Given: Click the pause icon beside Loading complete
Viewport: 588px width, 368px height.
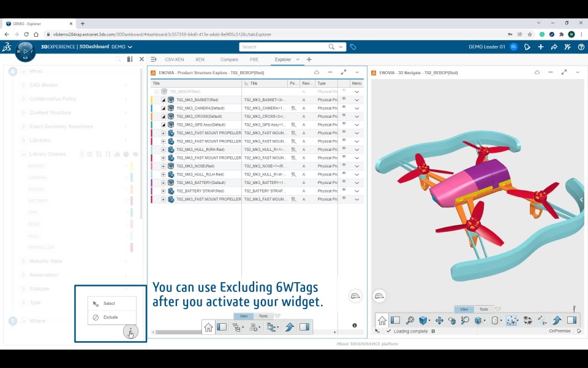Looking at the screenshot, I should click(433, 331).
